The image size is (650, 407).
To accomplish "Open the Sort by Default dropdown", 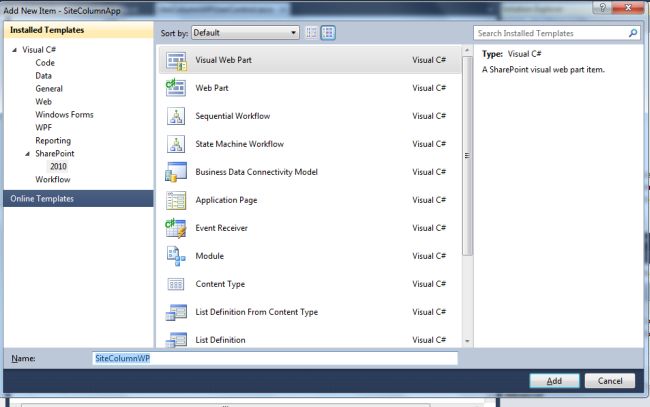I will coord(245,33).
